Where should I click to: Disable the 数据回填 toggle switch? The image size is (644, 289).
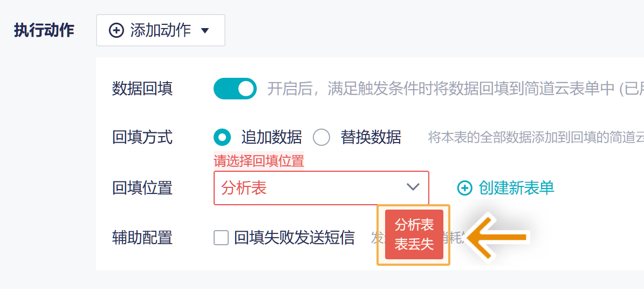click(235, 89)
